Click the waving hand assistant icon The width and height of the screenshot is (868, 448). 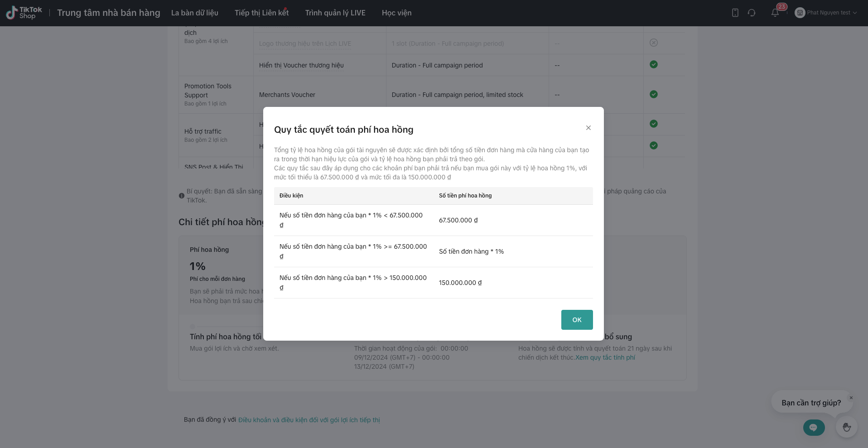pos(846,427)
